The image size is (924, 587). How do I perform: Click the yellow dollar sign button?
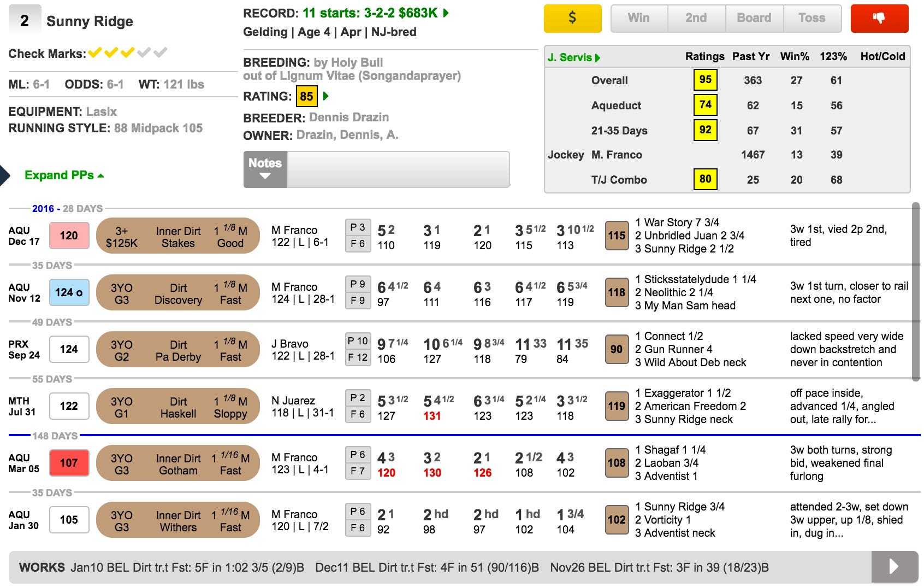[x=572, y=18]
